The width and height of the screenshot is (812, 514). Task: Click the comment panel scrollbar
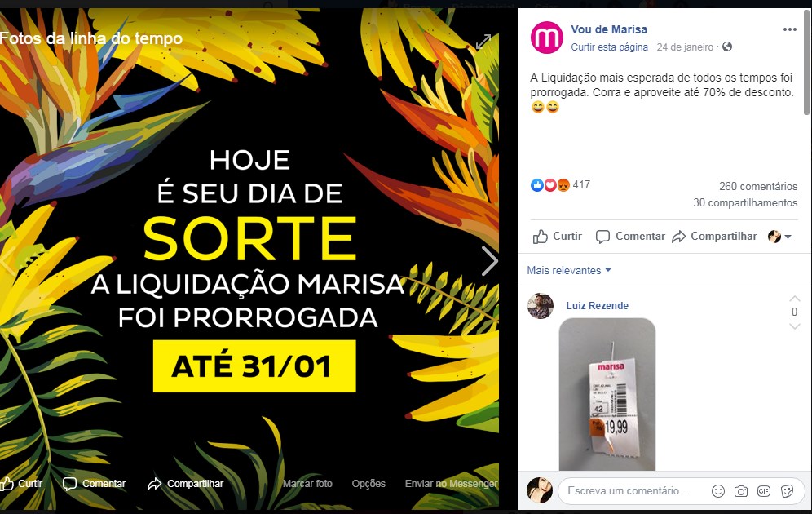pos(807,62)
